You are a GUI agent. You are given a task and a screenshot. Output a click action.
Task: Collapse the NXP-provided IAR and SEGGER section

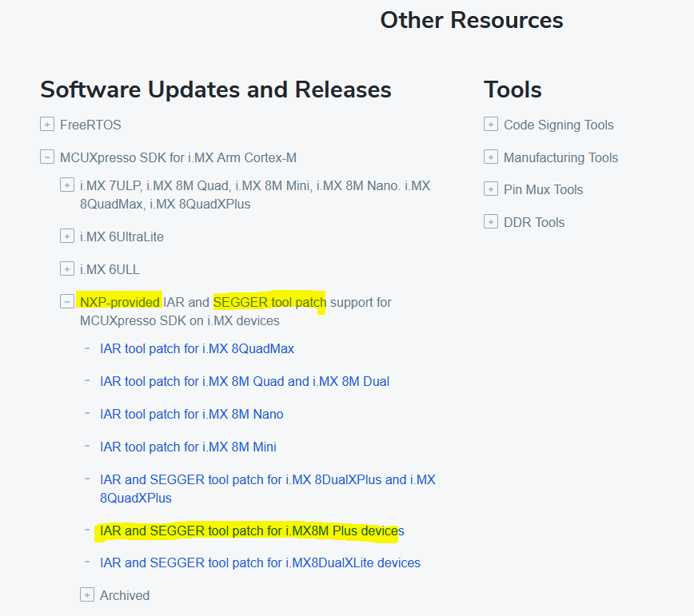67,302
